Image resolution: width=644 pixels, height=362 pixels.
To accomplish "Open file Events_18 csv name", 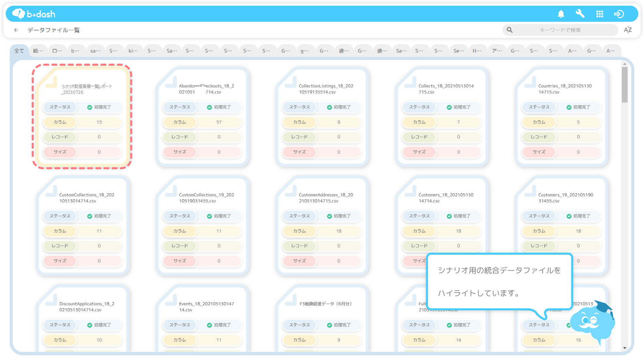I will 206,307.
